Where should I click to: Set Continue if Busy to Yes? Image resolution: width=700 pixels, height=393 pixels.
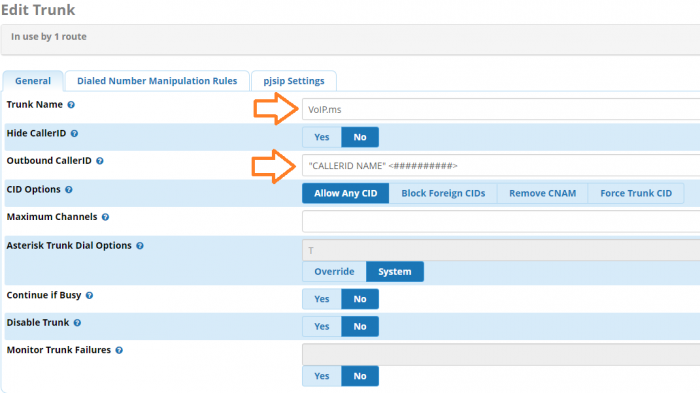click(x=322, y=299)
